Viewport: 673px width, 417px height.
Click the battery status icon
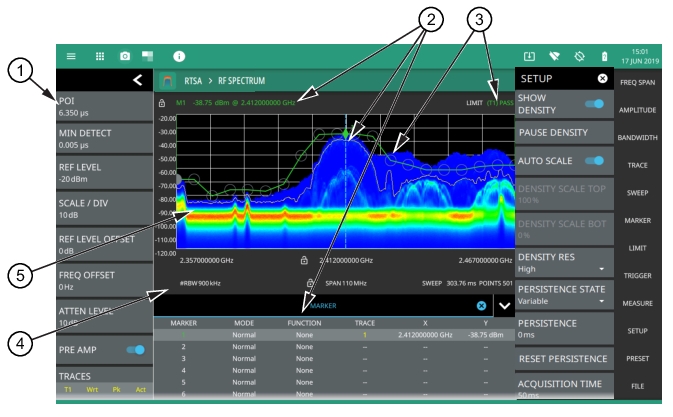pos(604,56)
